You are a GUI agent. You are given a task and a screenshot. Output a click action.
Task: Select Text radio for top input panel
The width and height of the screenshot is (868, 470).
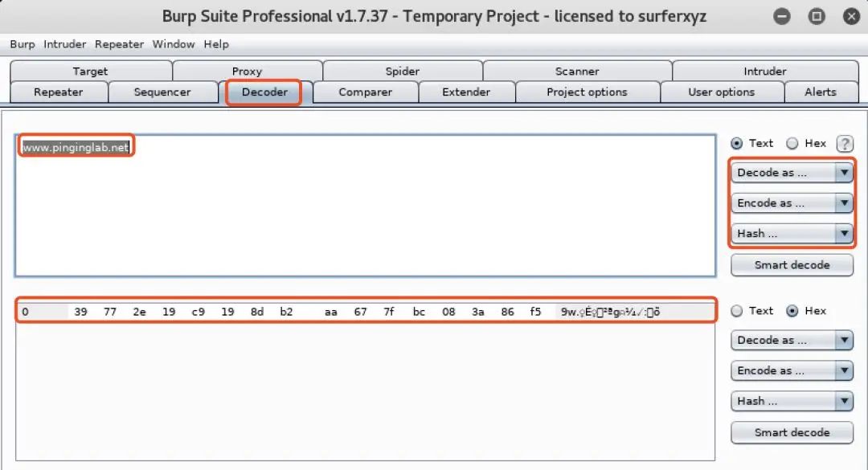pos(736,143)
